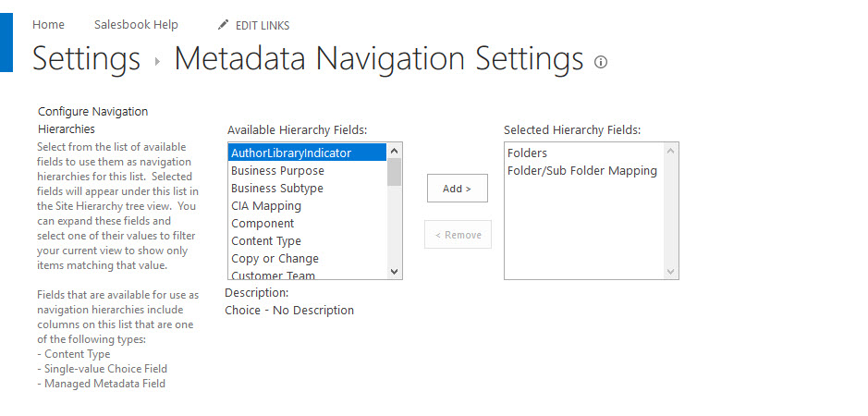Click the Available Fields list's scroll down arrow
This screenshot has height=416, width=868.
(x=394, y=272)
